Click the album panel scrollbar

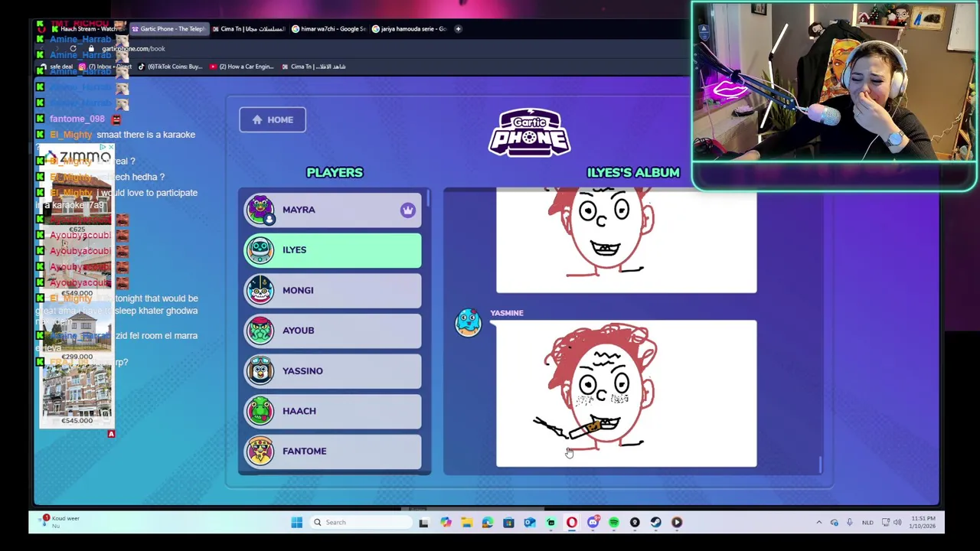(821, 464)
